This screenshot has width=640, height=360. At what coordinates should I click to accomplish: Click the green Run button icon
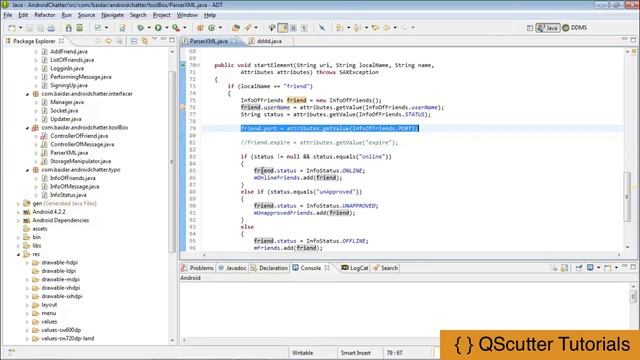pos(158,28)
